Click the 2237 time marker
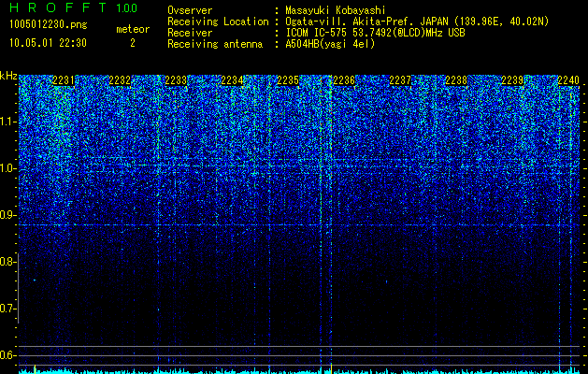 400,80
